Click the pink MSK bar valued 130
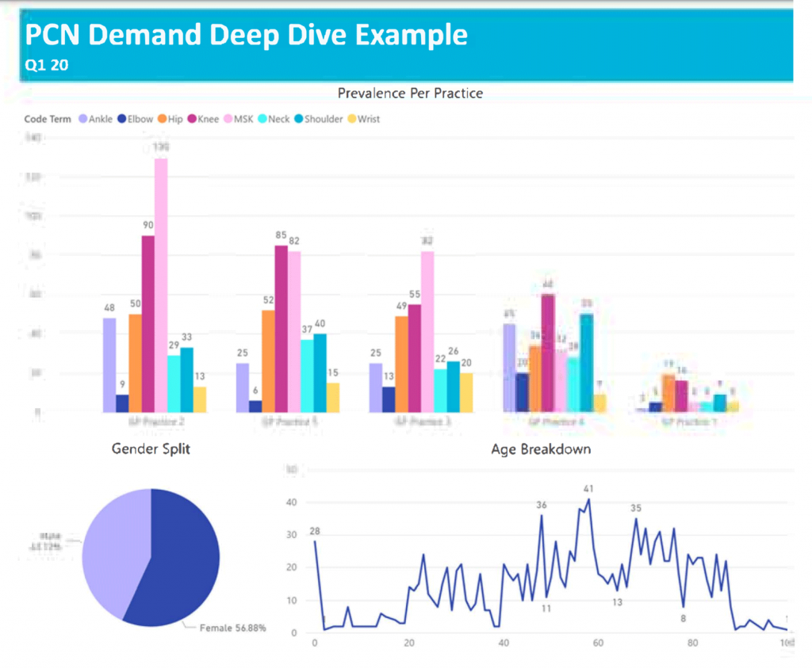 click(163, 277)
